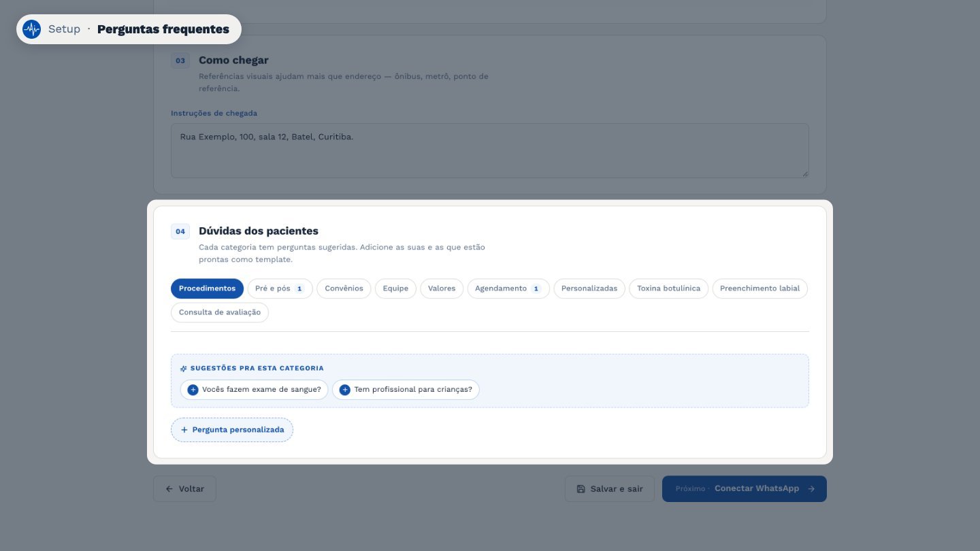Screen dimensions: 980x551
Task: Click the "Dúvidas dos pacientes" heading
Action: (x=259, y=231)
